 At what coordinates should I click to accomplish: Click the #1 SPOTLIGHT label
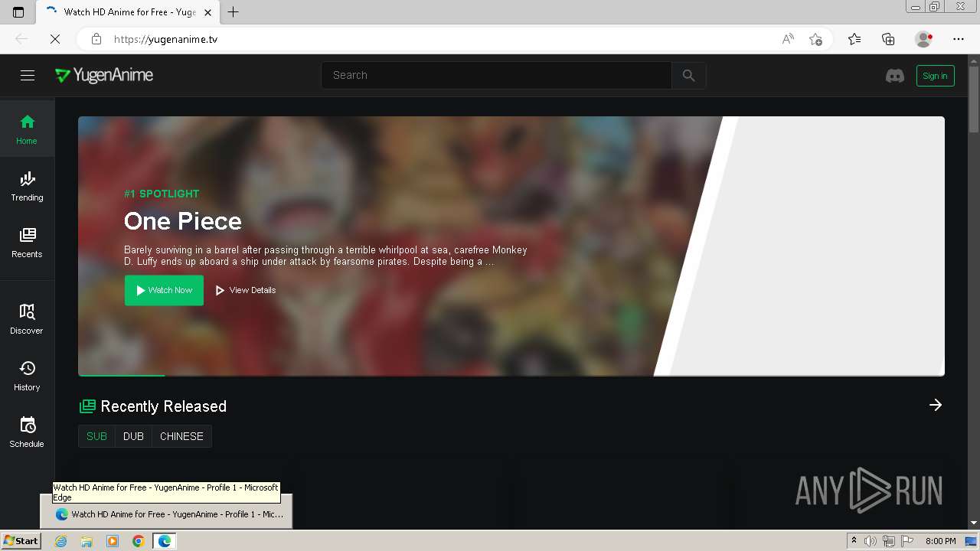click(x=162, y=194)
